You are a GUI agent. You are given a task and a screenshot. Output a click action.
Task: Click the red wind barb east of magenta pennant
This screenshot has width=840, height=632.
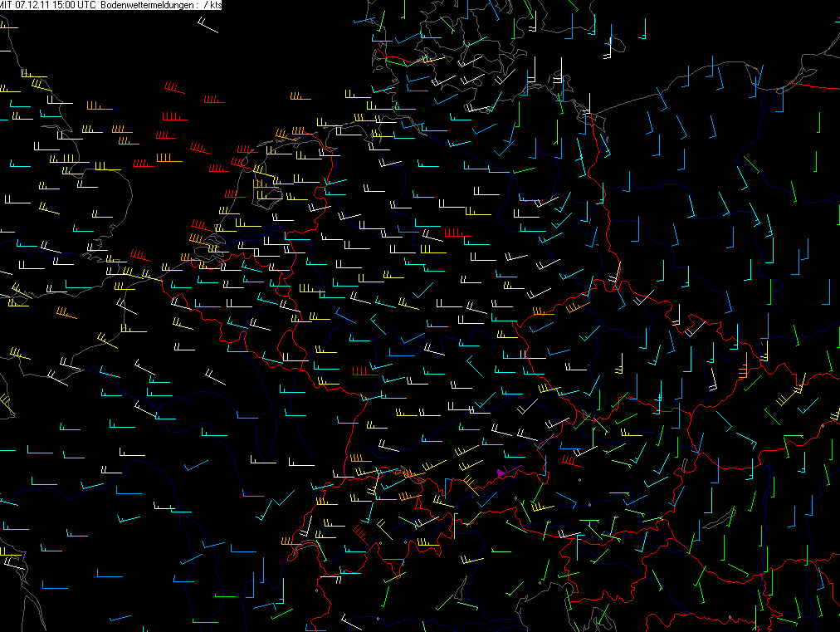tap(570, 461)
